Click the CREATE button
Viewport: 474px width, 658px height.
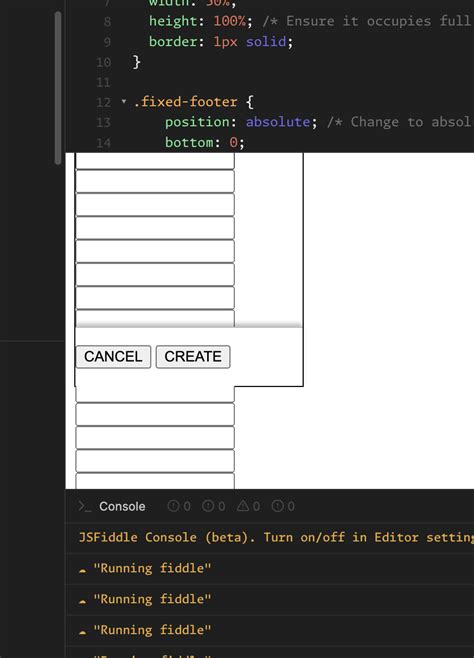coord(193,357)
